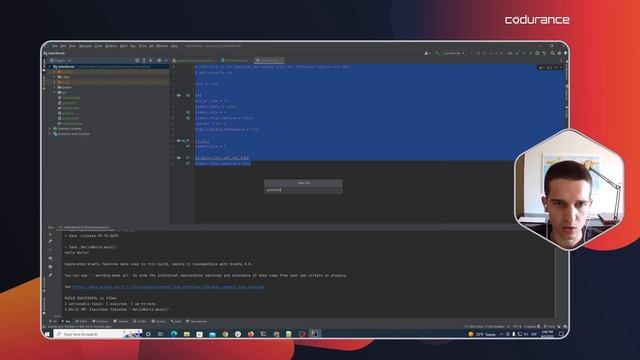Image resolution: width=640 pixels, height=360 pixels.
Task: Click wrench icon in Run panel sidebar
Action: click(x=51, y=242)
